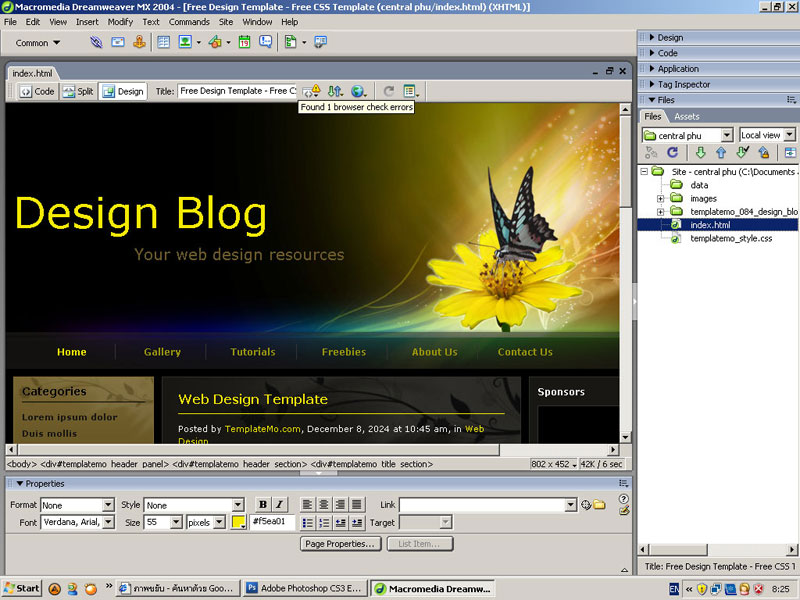
Task: Click the Hyperlink insert icon
Action: pos(96,42)
